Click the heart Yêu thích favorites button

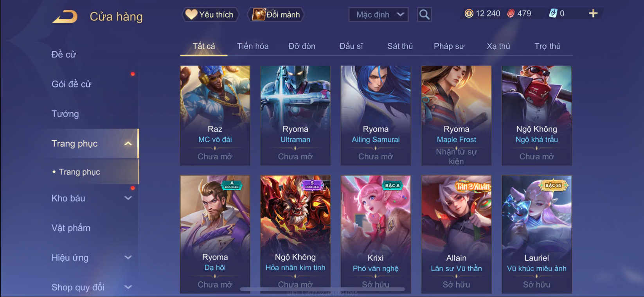210,14
